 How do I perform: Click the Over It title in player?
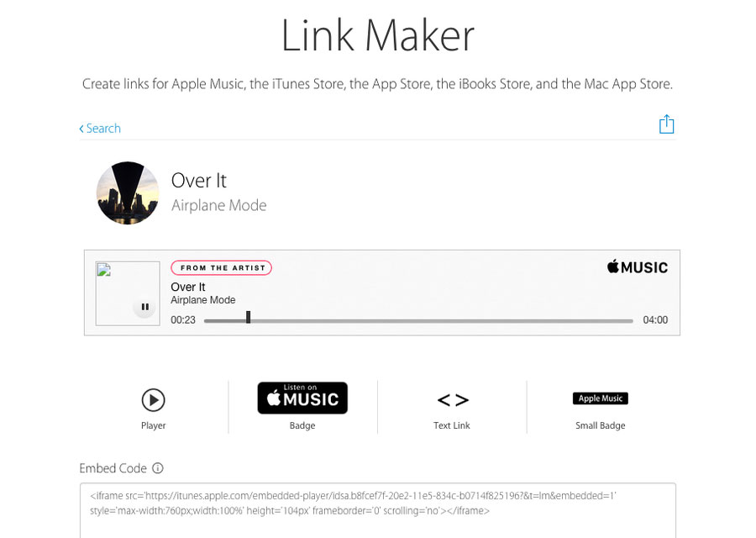pos(188,287)
